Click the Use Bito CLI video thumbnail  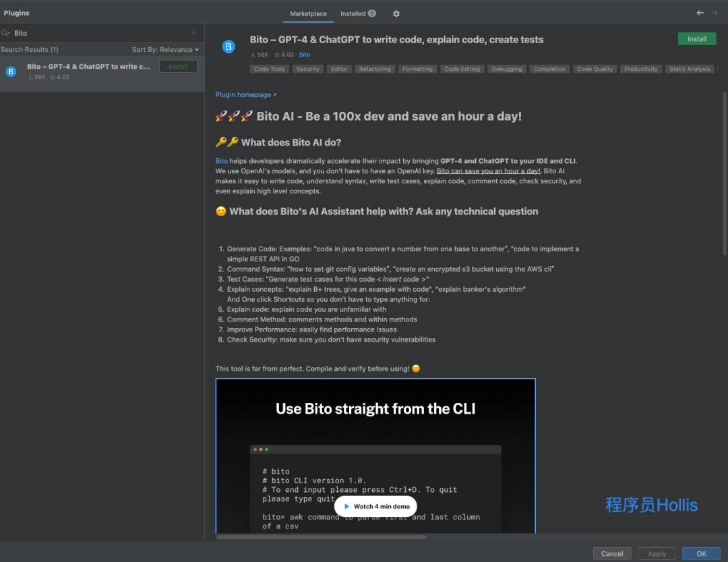pyautogui.click(x=375, y=456)
